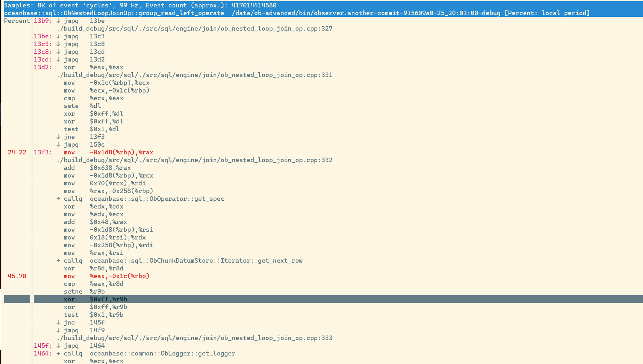The width and height of the screenshot is (643, 364).
Task: Click source path line ending in 'cpp:332'
Action: point(195,160)
